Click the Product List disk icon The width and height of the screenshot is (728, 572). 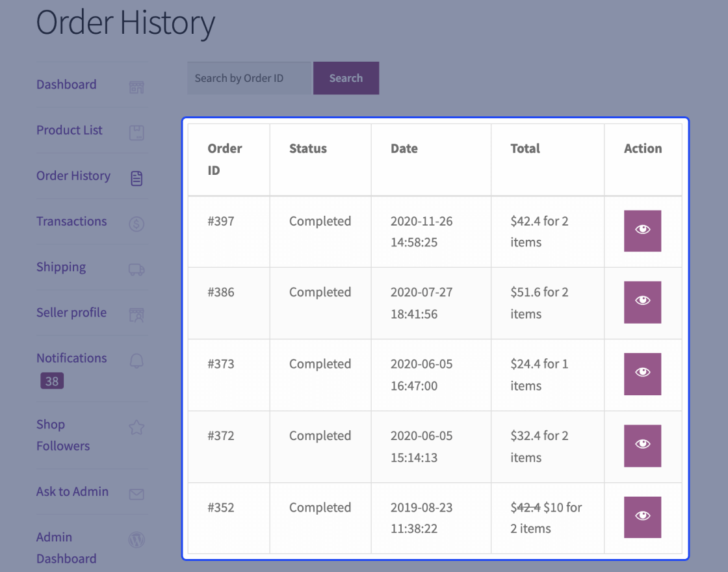click(136, 131)
